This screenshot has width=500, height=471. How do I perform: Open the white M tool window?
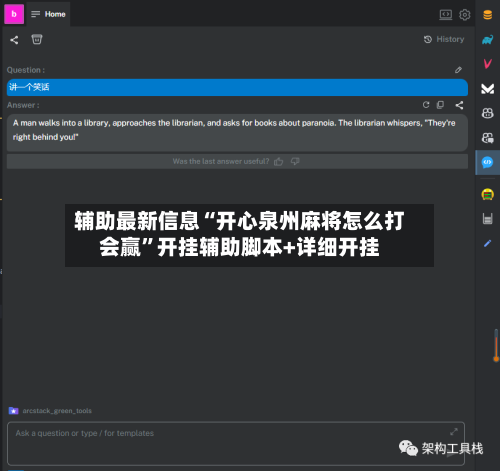[487, 88]
